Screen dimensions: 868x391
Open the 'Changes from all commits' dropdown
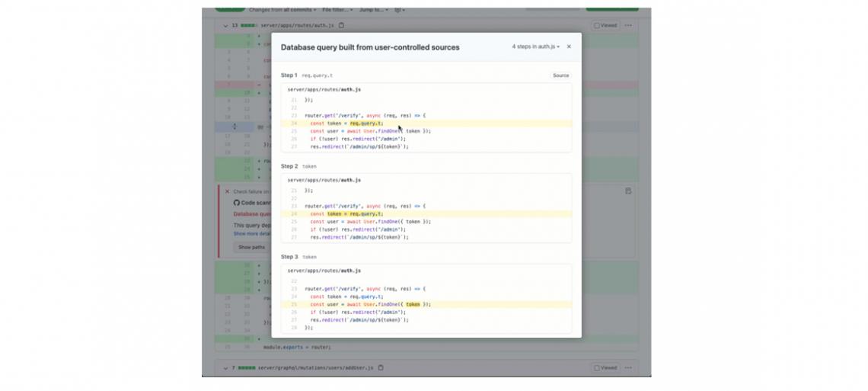click(x=282, y=10)
